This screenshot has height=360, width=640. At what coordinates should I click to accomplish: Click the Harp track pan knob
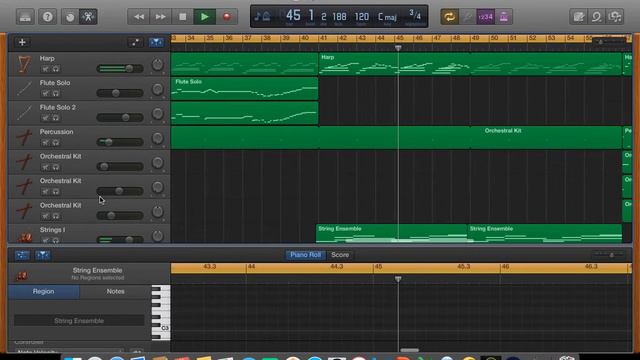157,64
